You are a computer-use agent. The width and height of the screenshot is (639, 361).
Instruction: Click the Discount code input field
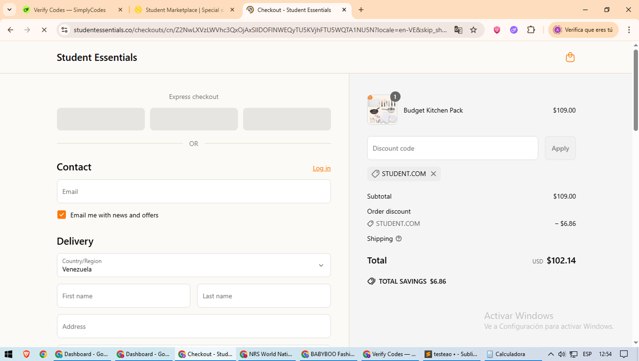[x=452, y=148]
